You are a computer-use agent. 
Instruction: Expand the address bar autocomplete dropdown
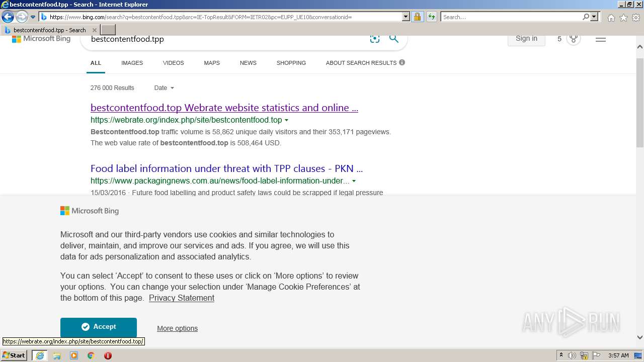pos(406,17)
